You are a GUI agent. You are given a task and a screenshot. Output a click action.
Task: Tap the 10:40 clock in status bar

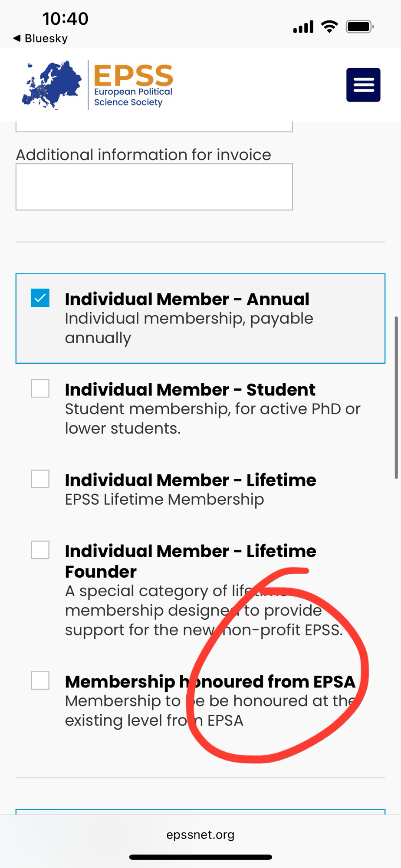[65, 19]
